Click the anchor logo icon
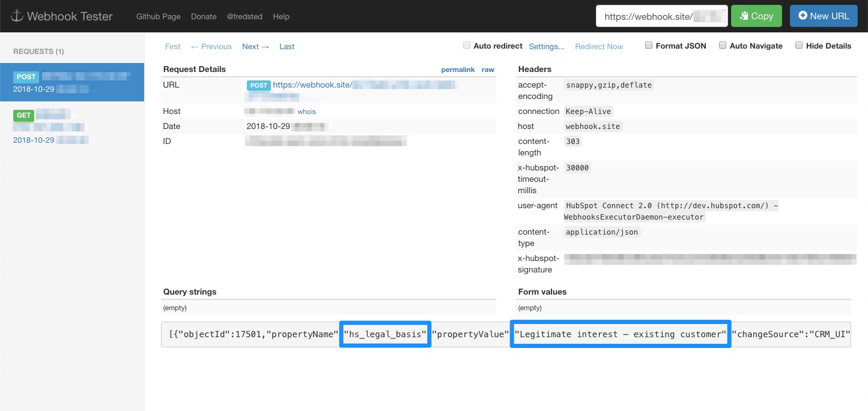This screenshot has width=868, height=411. click(17, 16)
